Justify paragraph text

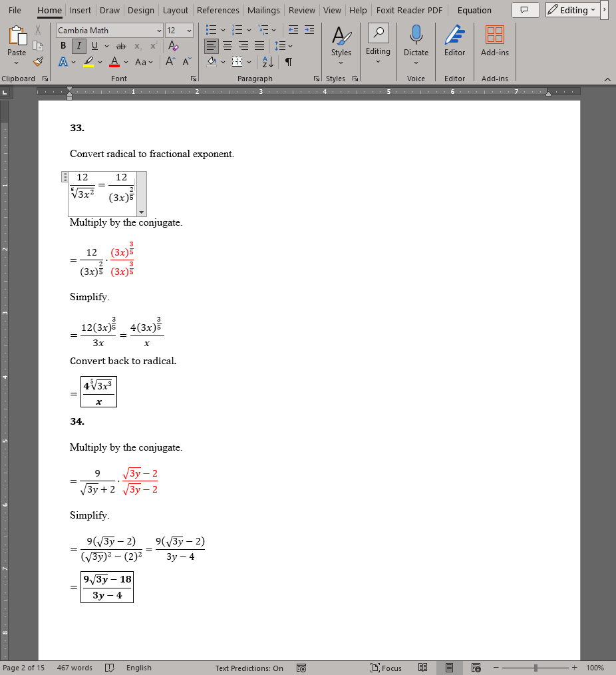[x=259, y=46]
